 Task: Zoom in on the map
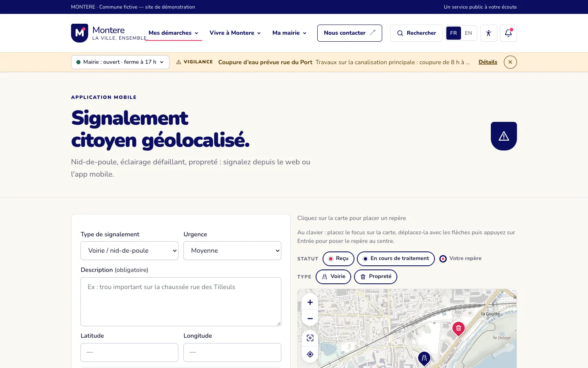pyautogui.click(x=310, y=302)
